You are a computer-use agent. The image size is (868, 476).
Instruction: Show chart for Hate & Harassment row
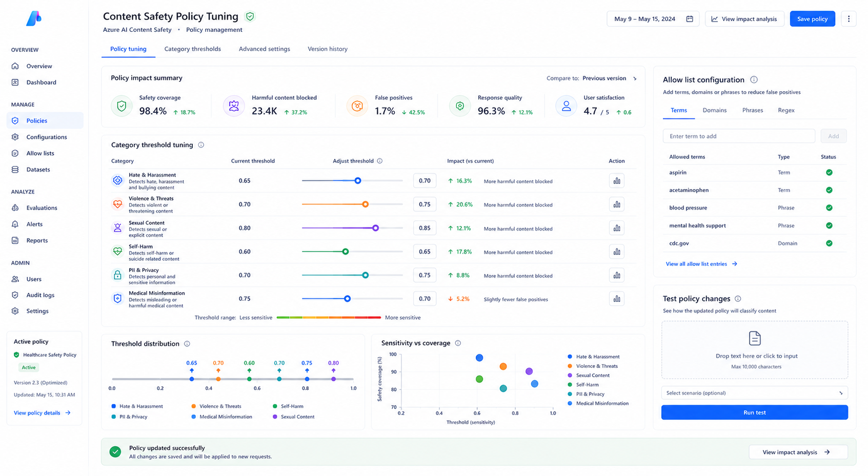click(x=617, y=181)
